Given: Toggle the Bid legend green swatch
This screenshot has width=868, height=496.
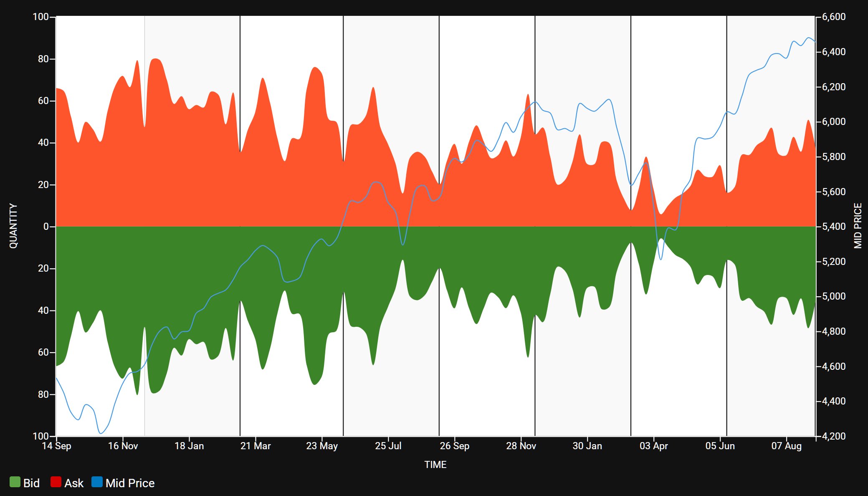Looking at the screenshot, I should click(15, 482).
